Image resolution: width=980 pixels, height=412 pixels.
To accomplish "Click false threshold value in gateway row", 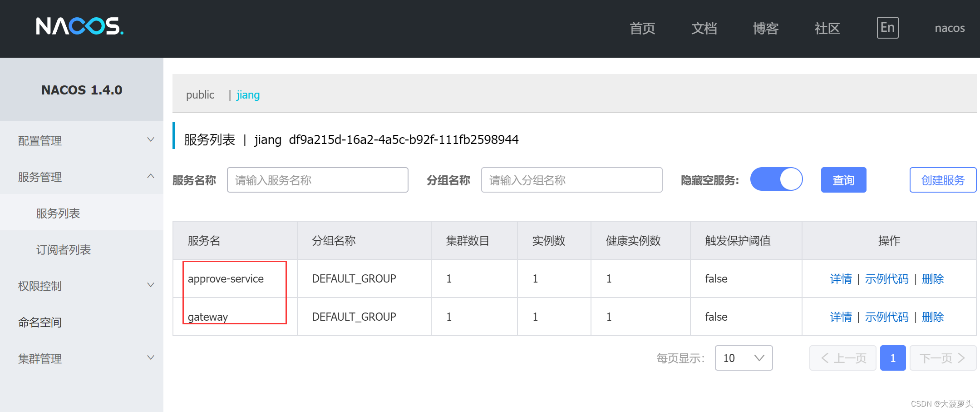I will (716, 317).
